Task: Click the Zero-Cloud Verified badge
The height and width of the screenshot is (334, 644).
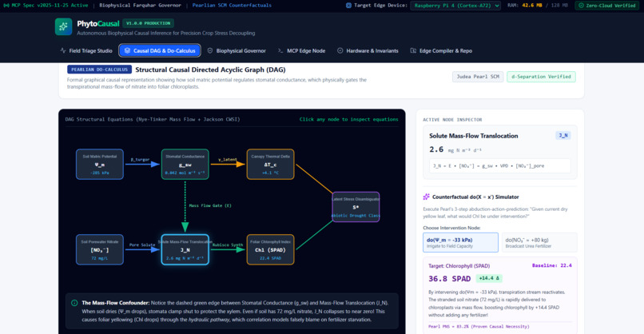Action: (x=606, y=6)
